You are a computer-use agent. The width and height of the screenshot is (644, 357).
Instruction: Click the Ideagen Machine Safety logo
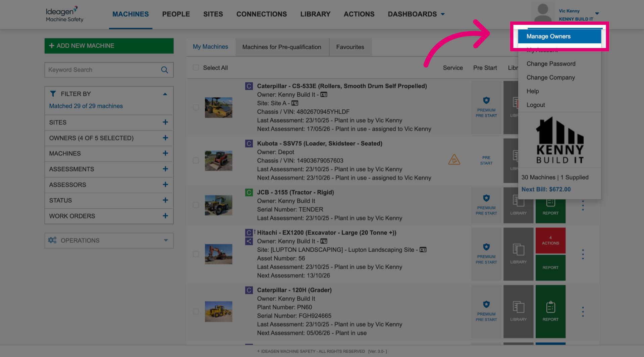click(65, 14)
